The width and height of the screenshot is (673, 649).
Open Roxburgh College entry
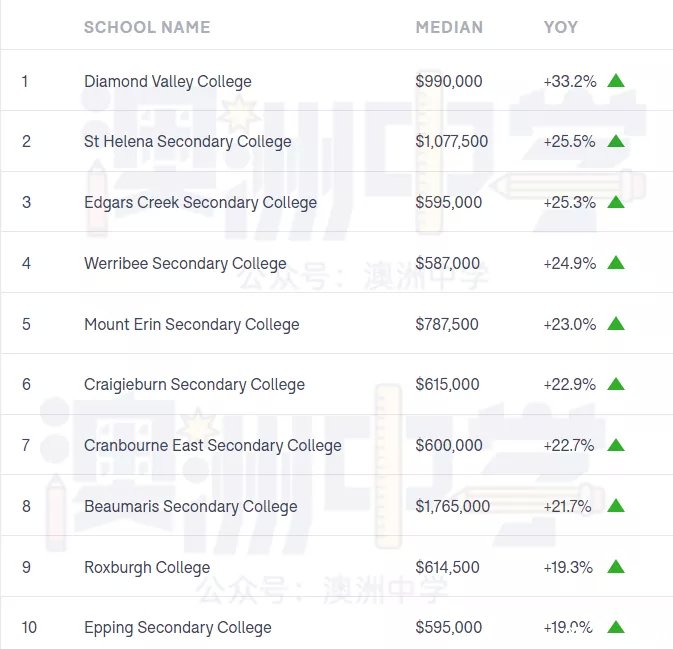[147, 567]
